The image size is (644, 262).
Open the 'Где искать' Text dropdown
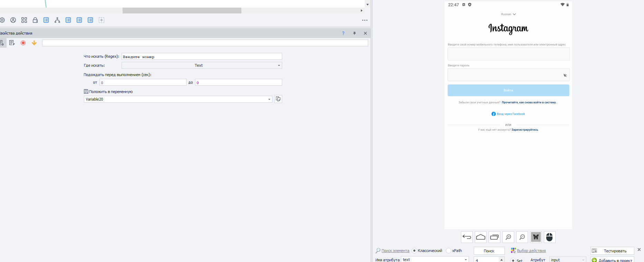[202, 65]
